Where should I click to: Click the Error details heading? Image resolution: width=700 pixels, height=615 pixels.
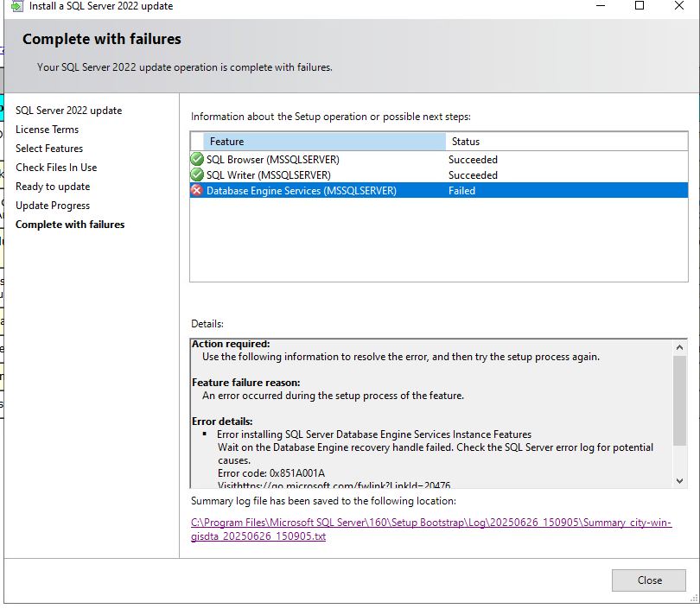point(222,422)
